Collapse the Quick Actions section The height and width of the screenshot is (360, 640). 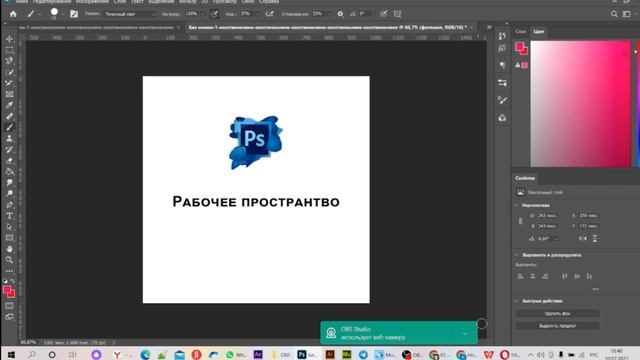(x=517, y=301)
